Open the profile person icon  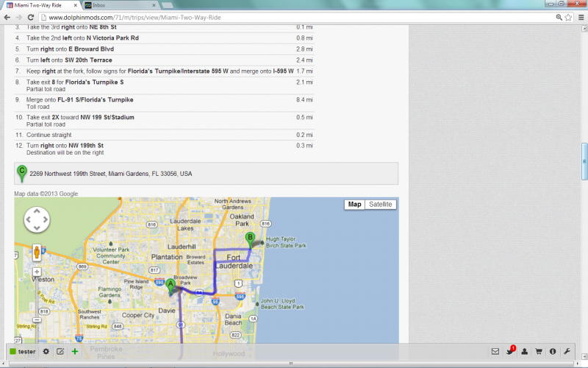(524, 352)
